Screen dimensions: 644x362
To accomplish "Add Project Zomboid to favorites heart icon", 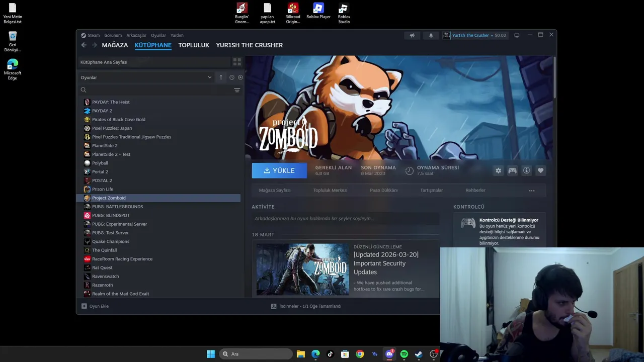I will 540,170.
